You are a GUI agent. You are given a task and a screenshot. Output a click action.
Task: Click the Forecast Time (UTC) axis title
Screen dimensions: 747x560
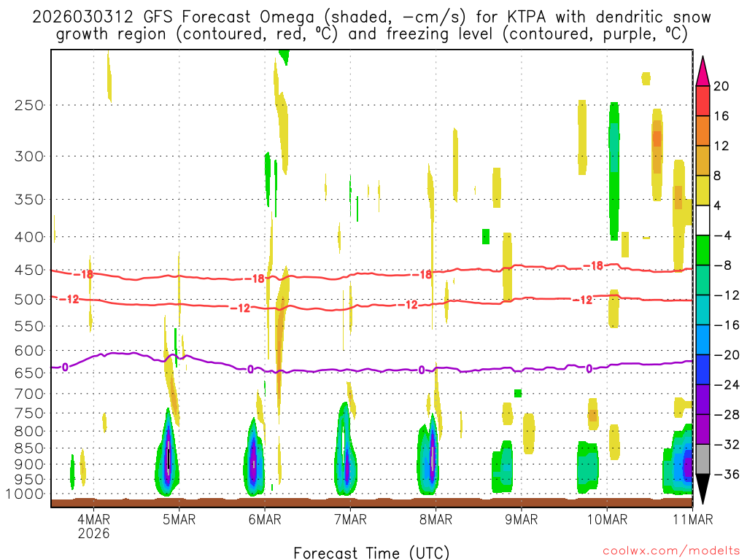click(x=371, y=552)
